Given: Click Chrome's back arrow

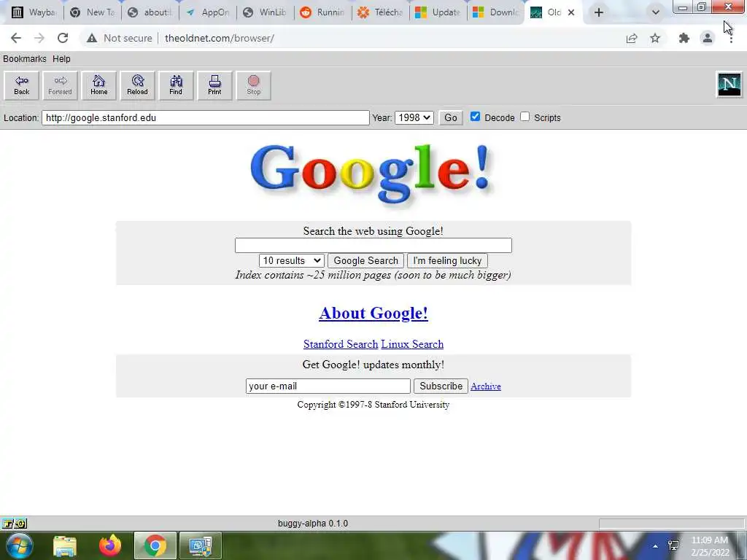Looking at the screenshot, I should point(16,38).
